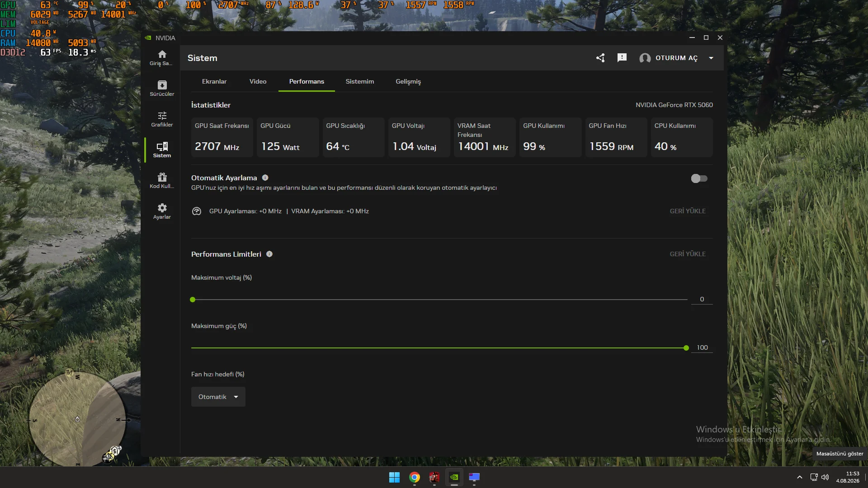Open network status tray icon
The width and height of the screenshot is (868, 488).
814,477
